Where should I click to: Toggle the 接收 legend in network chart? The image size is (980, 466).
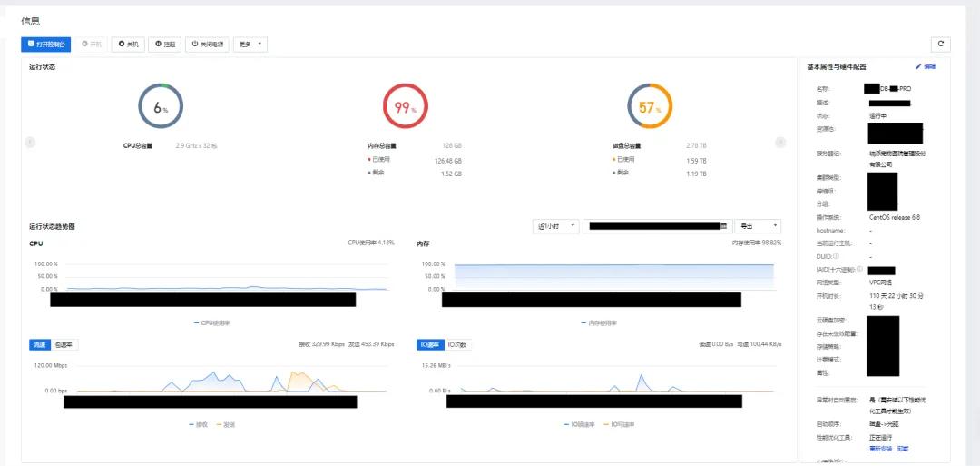[x=198, y=424]
